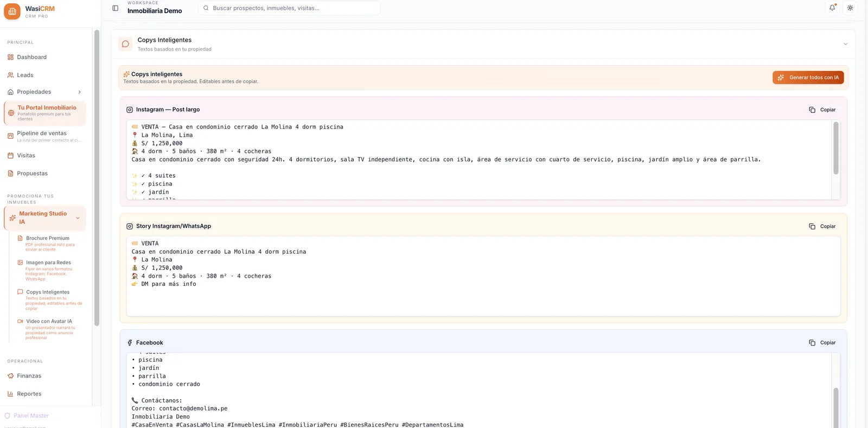Image resolution: width=868 pixels, height=428 pixels.
Task: Copy the Story Instagram/WhatsApp text
Action: coord(822,226)
